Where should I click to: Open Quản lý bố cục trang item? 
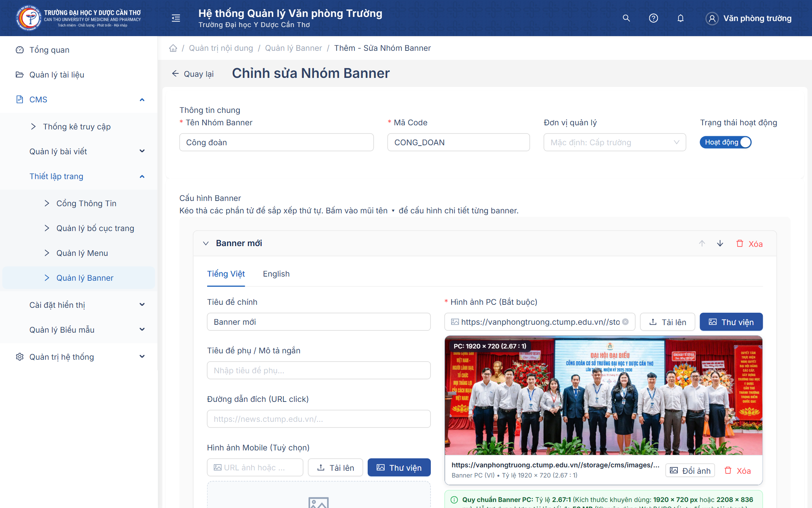(x=79, y=228)
